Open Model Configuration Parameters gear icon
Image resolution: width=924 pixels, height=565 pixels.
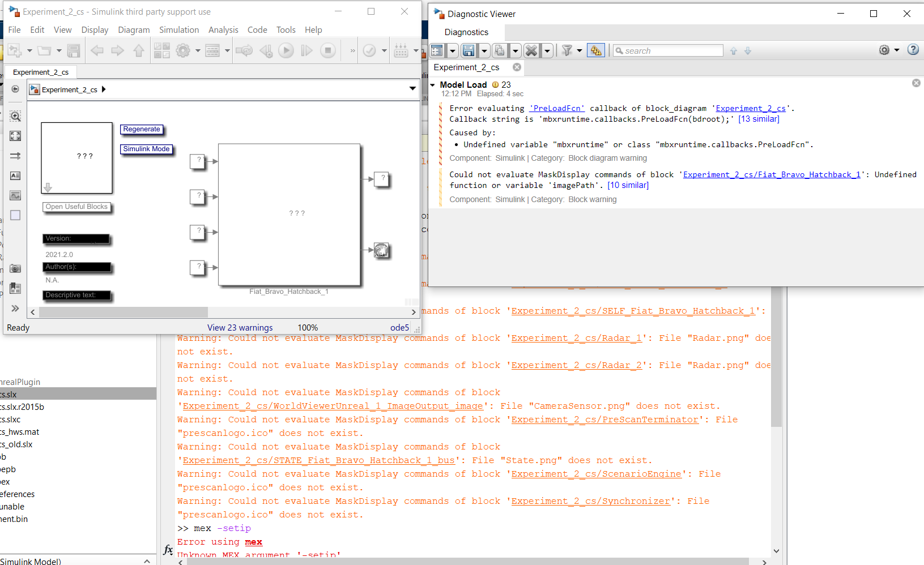[x=183, y=51]
